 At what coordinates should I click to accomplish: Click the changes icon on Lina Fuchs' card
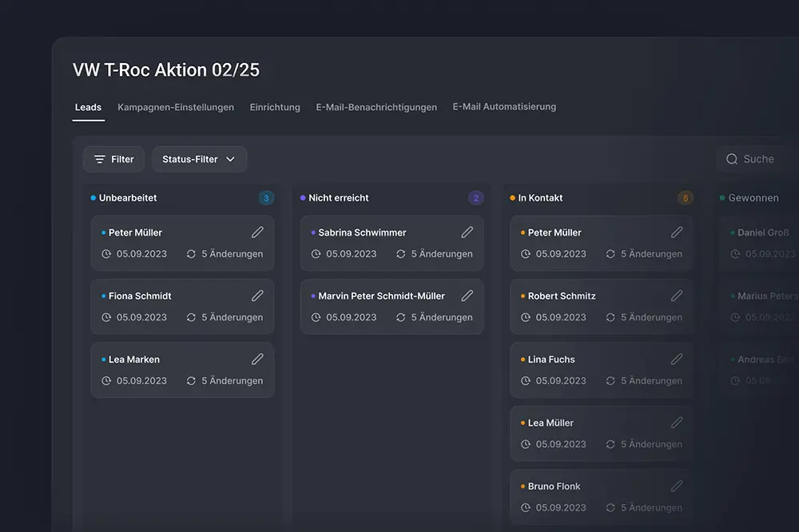(610, 381)
